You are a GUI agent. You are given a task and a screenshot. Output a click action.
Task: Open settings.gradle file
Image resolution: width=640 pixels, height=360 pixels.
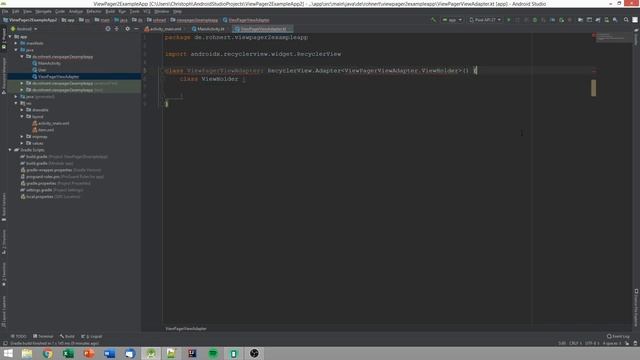click(52, 190)
